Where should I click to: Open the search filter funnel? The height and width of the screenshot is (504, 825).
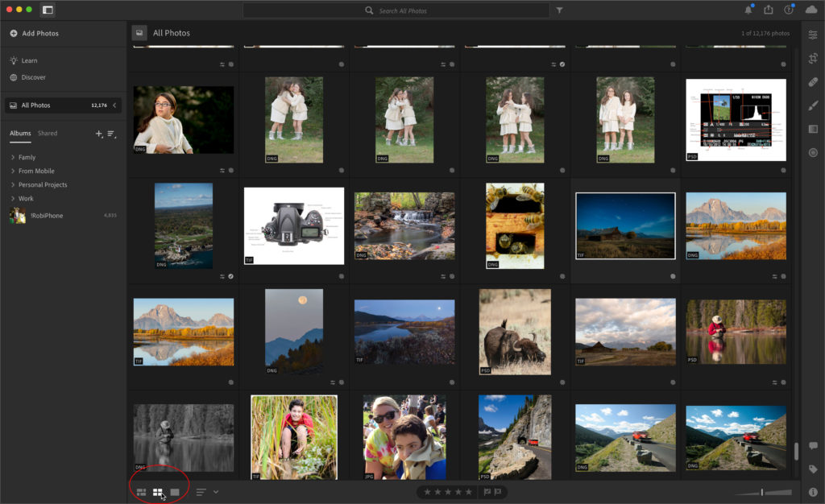click(x=560, y=10)
